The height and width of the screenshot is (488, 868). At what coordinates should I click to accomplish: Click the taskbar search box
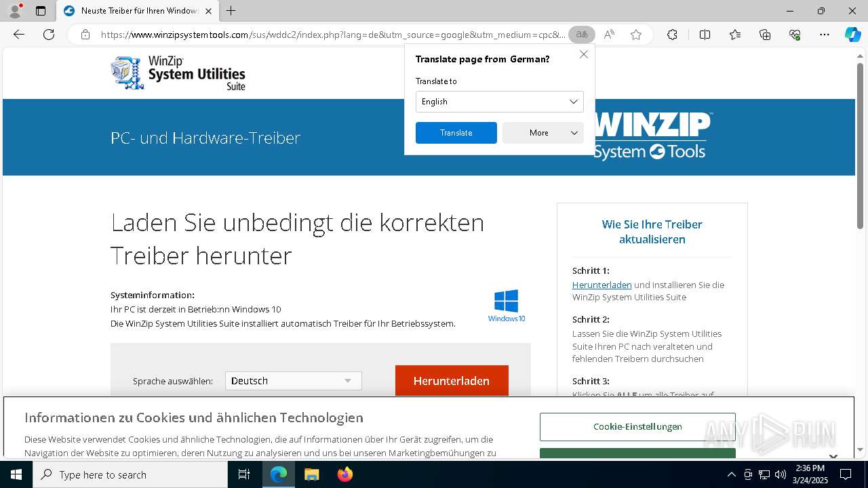pyautogui.click(x=130, y=474)
